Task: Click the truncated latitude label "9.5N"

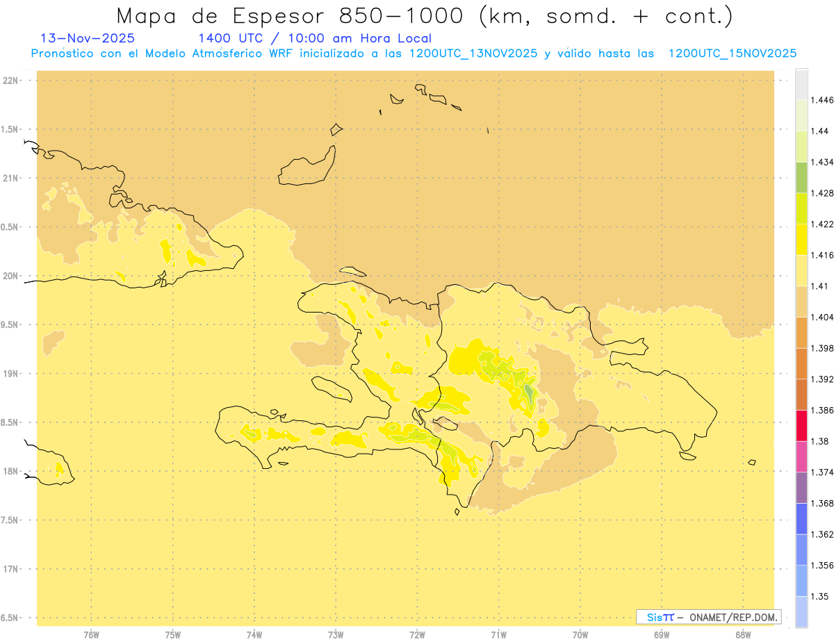Action: tap(10, 324)
